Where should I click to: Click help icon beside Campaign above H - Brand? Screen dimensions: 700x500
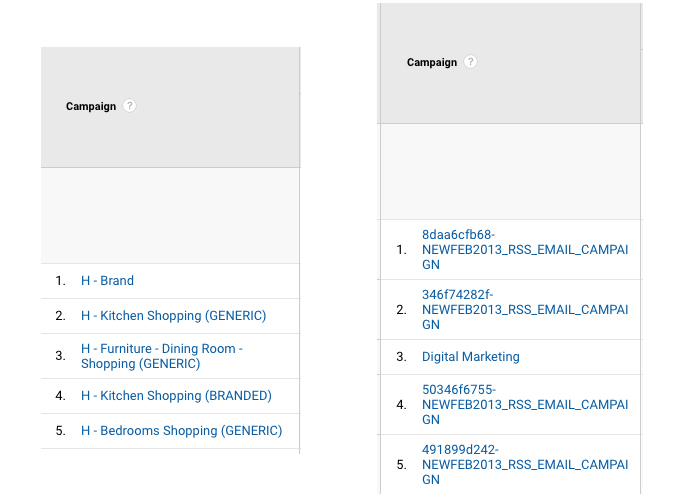(x=129, y=106)
